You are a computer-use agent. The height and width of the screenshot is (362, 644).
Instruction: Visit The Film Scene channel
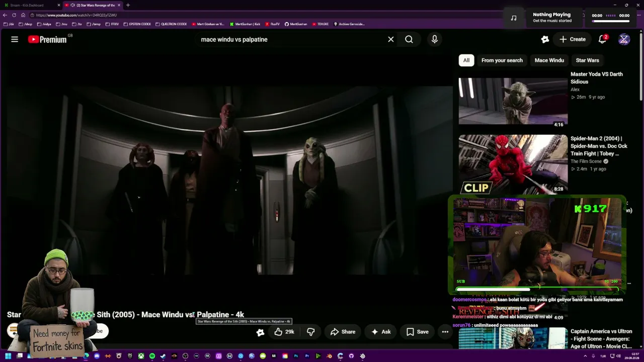point(586,161)
